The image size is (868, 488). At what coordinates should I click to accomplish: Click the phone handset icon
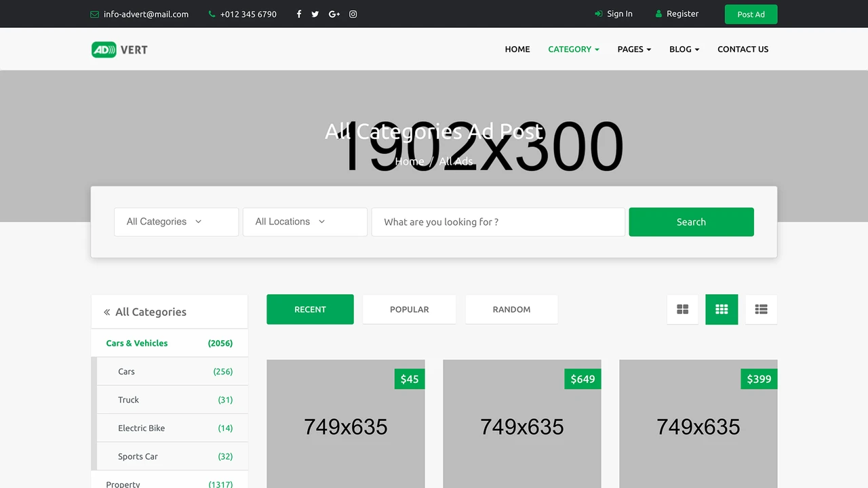click(212, 14)
